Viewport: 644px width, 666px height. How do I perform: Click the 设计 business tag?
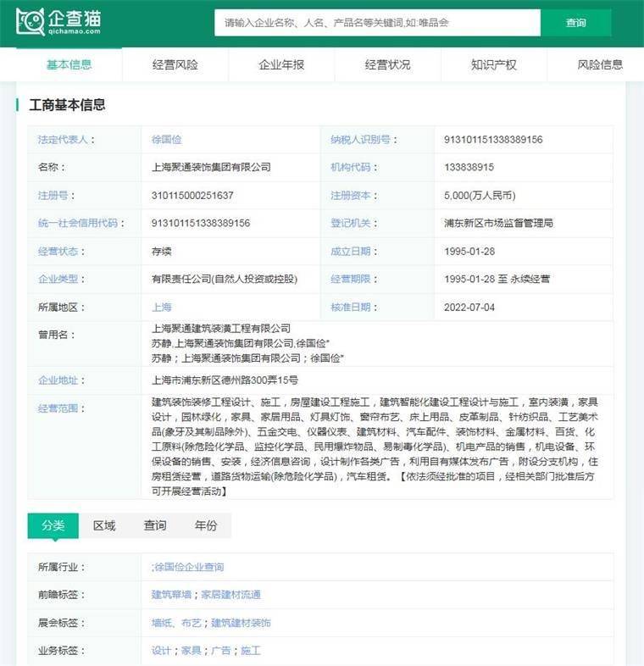point(161,650)
